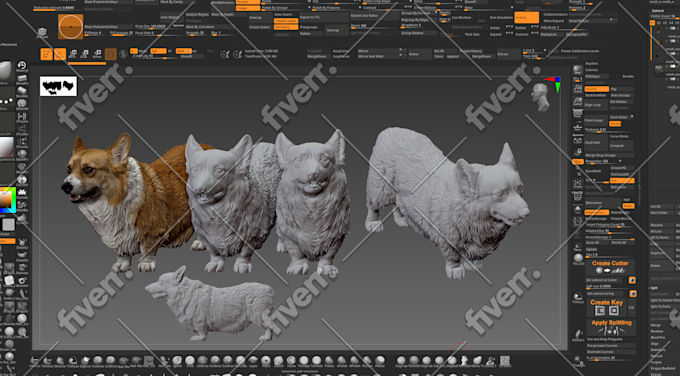
Task: Click Freeze SubDivision Levels
Action: 580,51
